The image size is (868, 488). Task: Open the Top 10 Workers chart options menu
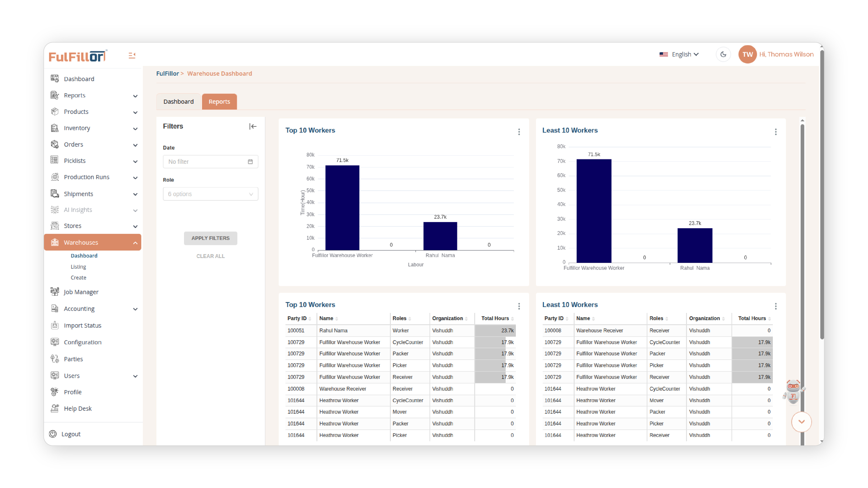tap(519, 132)
